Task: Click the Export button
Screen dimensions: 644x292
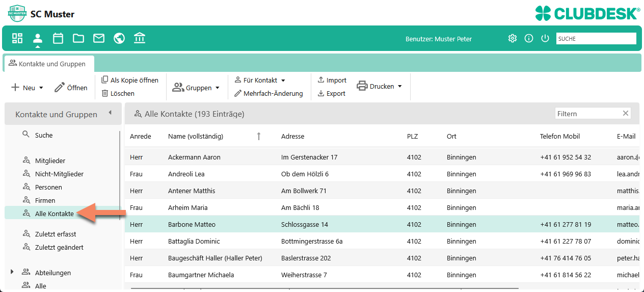Action: click(x=331, y=93)
